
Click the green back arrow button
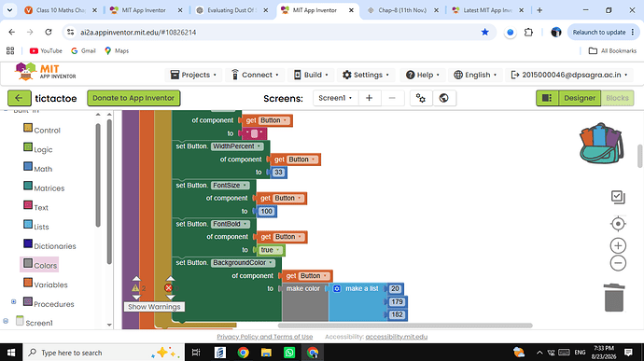[19, 98]
